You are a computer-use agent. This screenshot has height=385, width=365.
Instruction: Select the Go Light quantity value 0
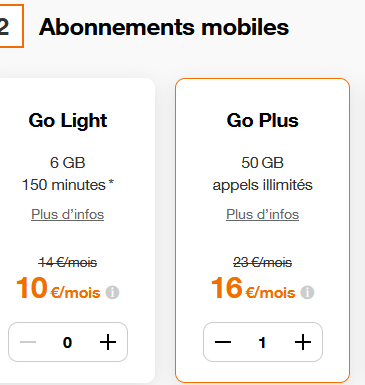tap(68, 343)
